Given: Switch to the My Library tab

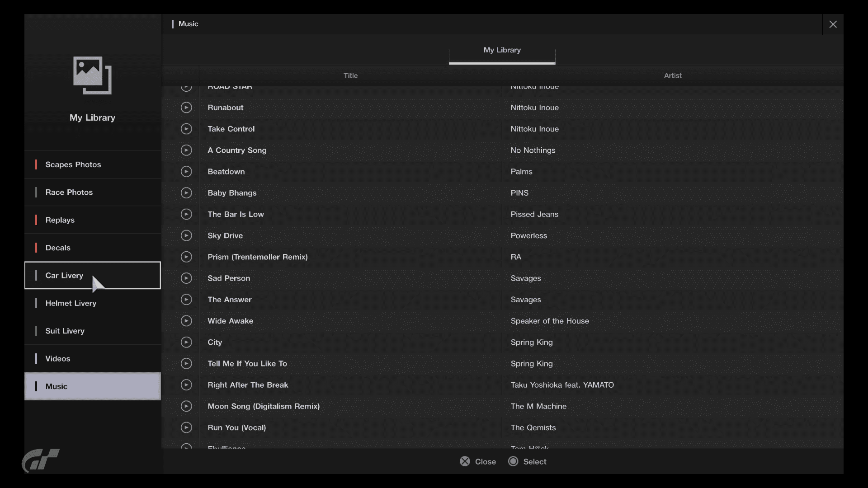Looking at the screenshot, I should (502, 51).
